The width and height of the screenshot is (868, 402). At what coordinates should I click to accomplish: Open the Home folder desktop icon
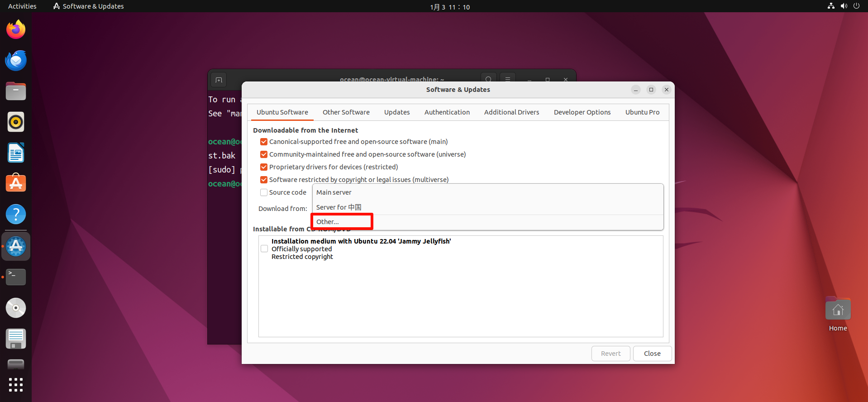tap(838, 315)
